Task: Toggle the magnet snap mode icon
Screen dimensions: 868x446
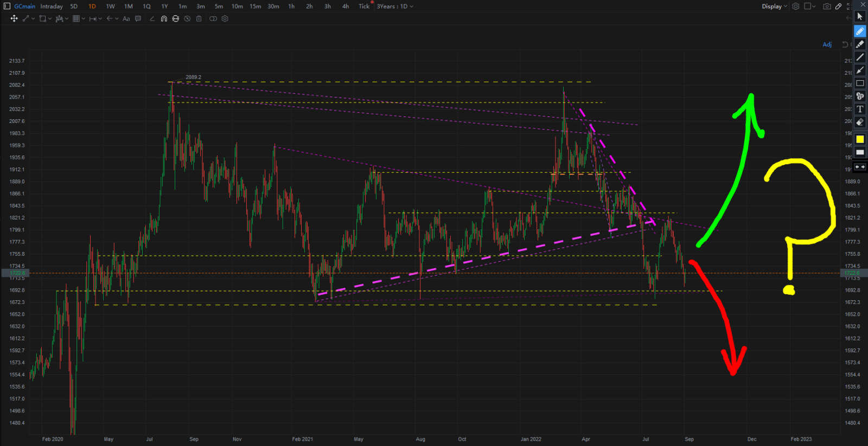Action: [x=164, y=19]
